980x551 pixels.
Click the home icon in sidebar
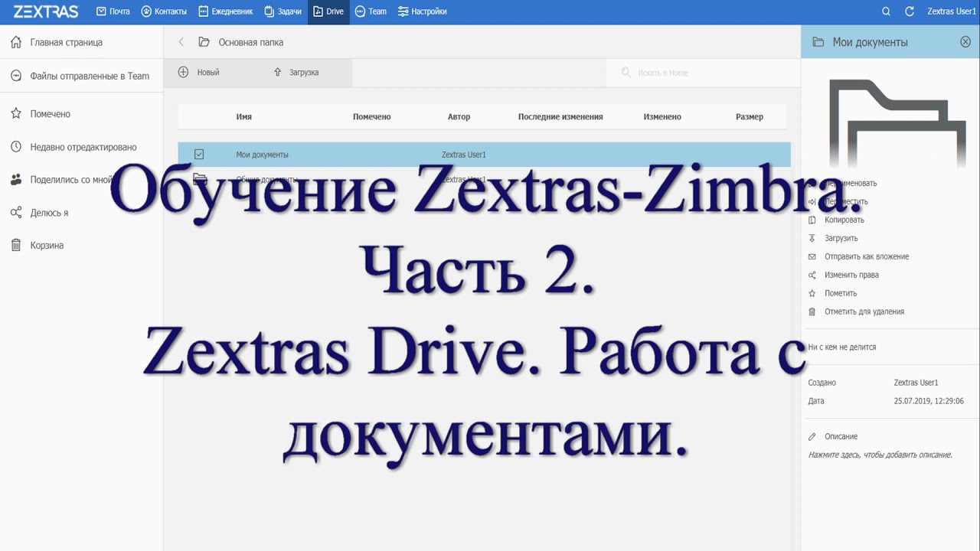click(x=15, y=42)
